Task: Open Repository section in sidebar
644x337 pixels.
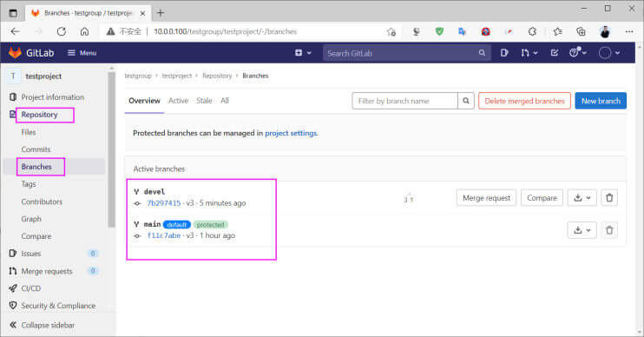Action: [39, 115]
